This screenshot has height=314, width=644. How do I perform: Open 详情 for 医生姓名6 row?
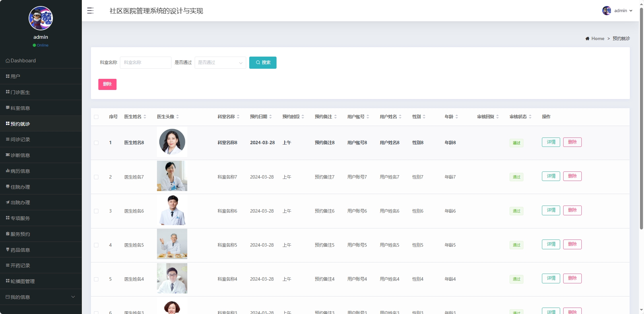tap(551, 210)
